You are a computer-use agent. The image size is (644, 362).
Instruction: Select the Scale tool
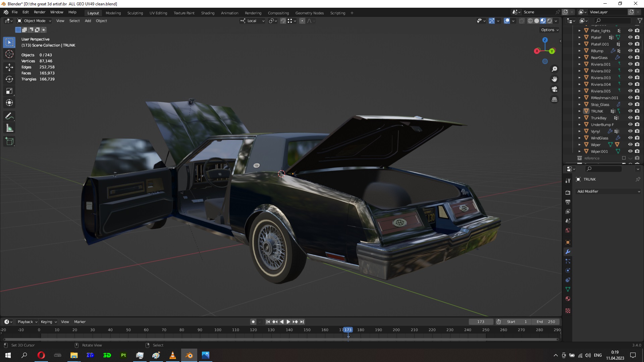tap(9, 91)
